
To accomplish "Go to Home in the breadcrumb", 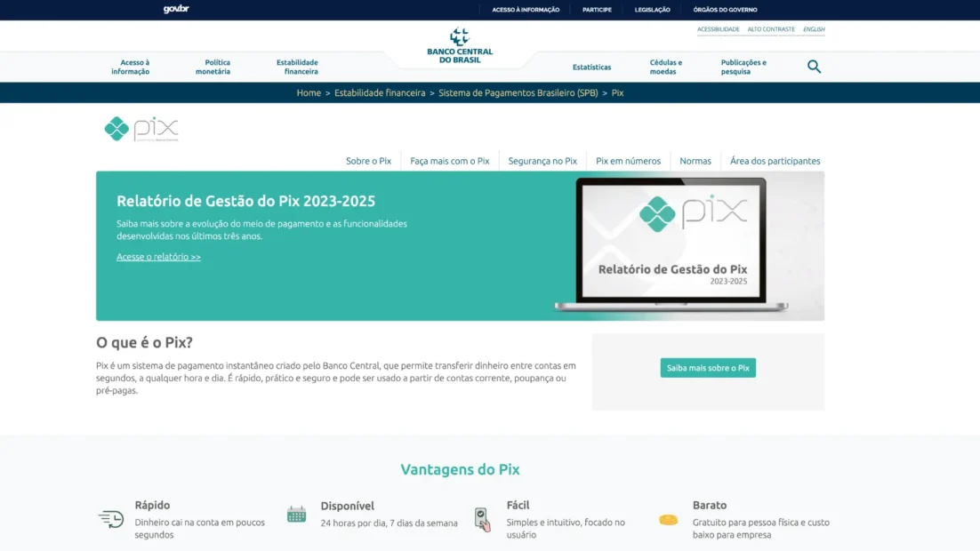I will click(x=309, y=92).
